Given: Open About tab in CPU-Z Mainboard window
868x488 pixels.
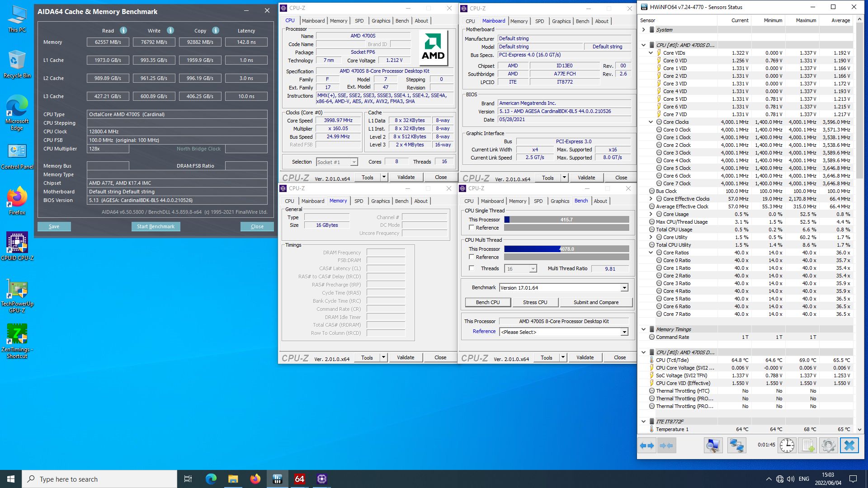Looking at the screenshot, I should coord(601,21).
